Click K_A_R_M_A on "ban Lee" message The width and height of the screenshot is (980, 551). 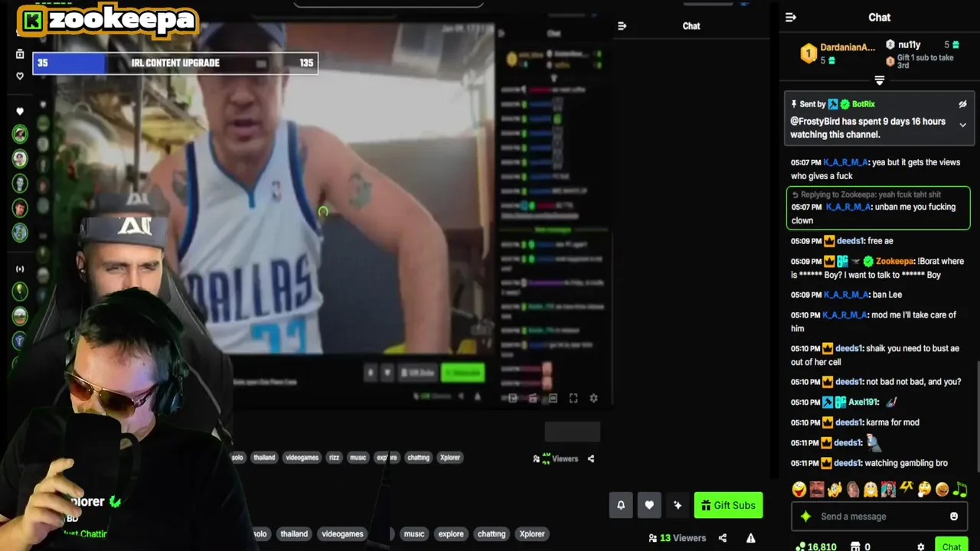click(845, 295)
